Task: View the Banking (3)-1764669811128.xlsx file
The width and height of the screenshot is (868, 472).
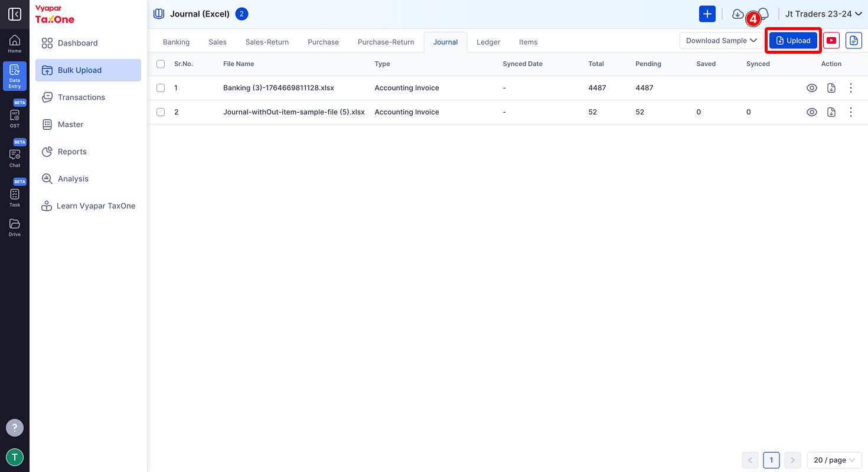Action: [812, 88]
